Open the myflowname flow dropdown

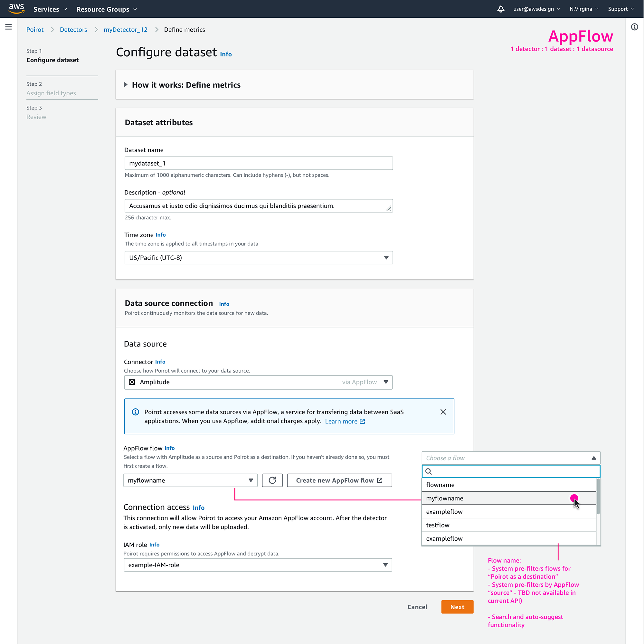click(x=190, y=480)
